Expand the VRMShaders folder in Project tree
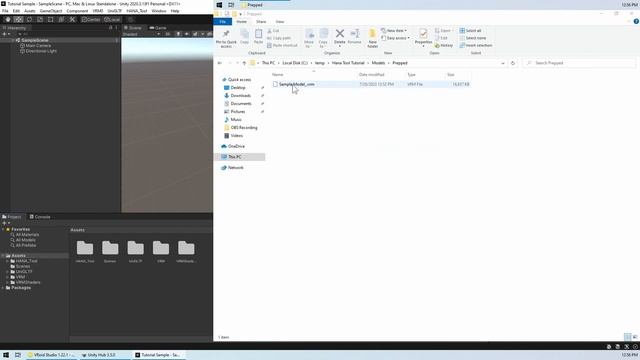 pyautogui.click(x=8, y=282)
